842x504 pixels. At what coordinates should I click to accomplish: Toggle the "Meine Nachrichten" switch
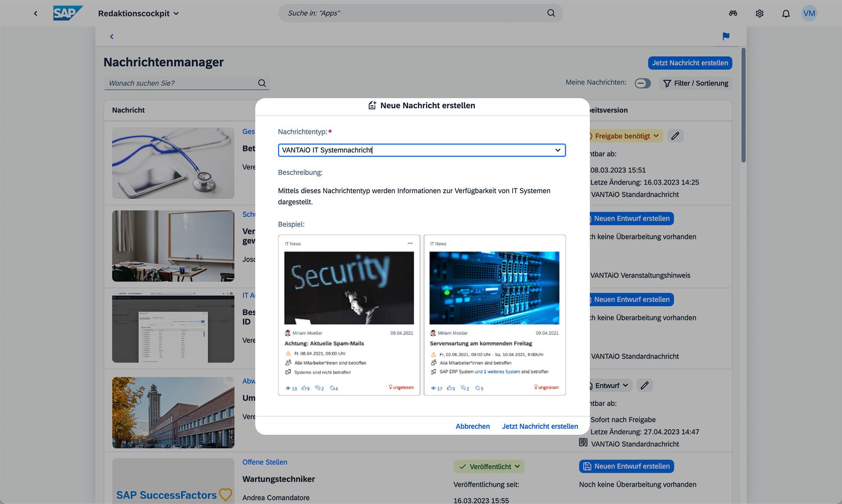click(642, 83)
